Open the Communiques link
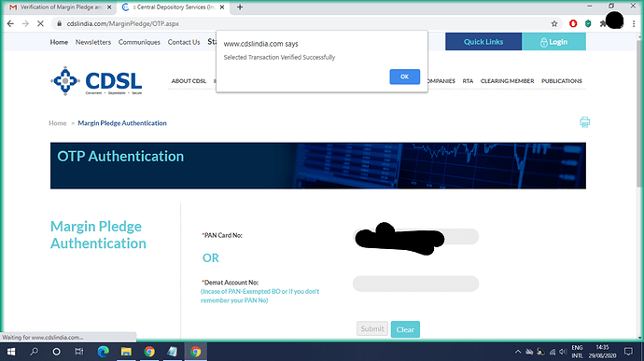644x361 pixels. (x=139, y=42)
